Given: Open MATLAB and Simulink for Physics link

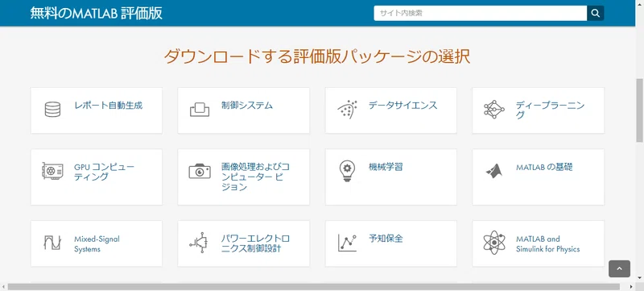Looking at the screenshot, I should (548, 243).
